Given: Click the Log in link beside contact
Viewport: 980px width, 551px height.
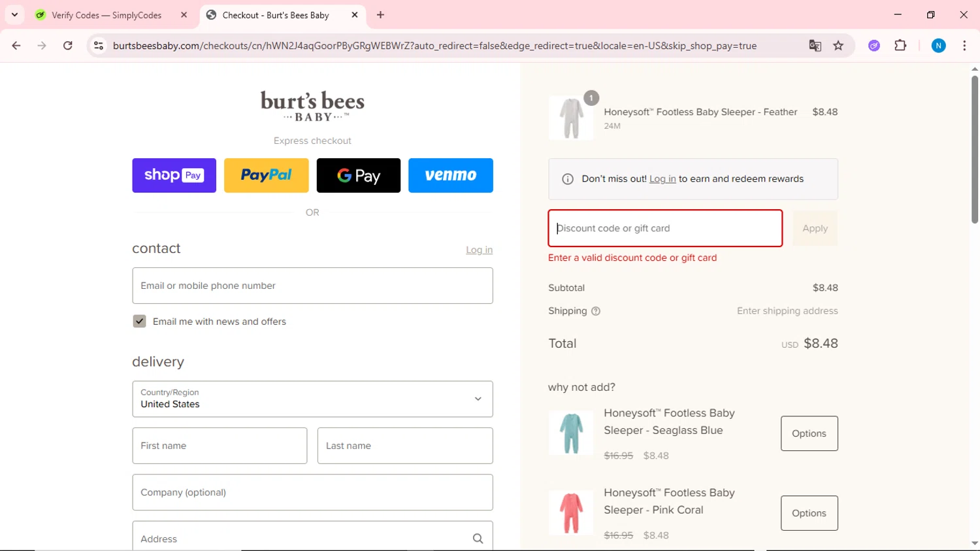Looking at the screenshot, I should pos(479,250).
